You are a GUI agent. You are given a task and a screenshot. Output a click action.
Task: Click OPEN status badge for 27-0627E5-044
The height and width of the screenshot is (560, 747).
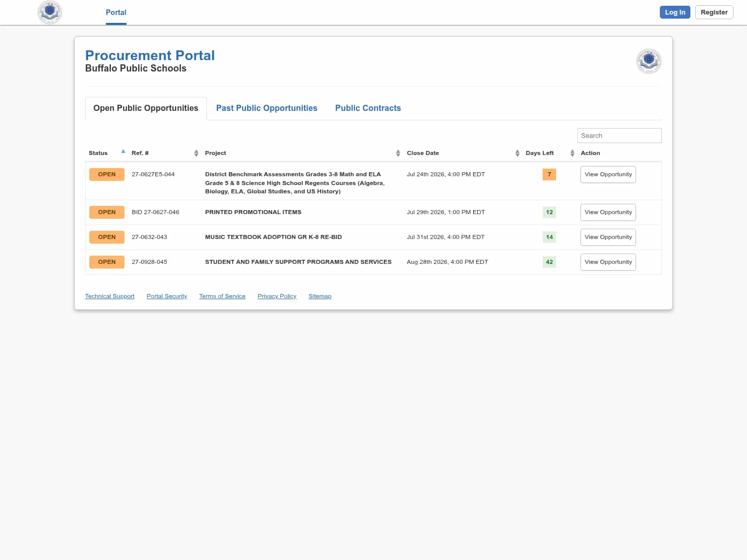coord(107,174)
